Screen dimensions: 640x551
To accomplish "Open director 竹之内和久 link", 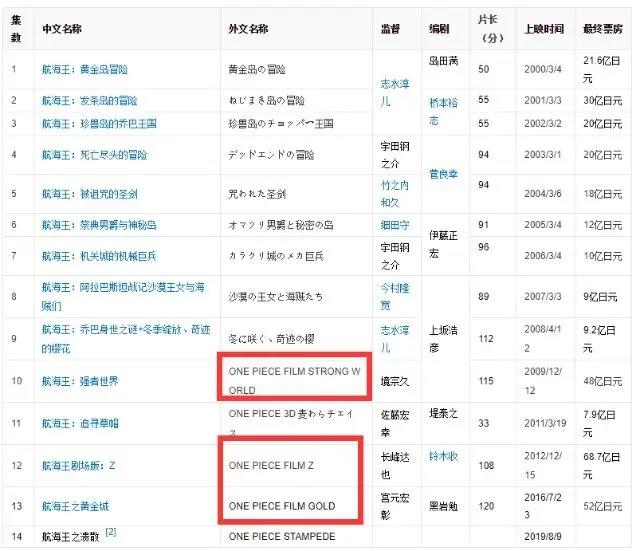I will [394, 194].
